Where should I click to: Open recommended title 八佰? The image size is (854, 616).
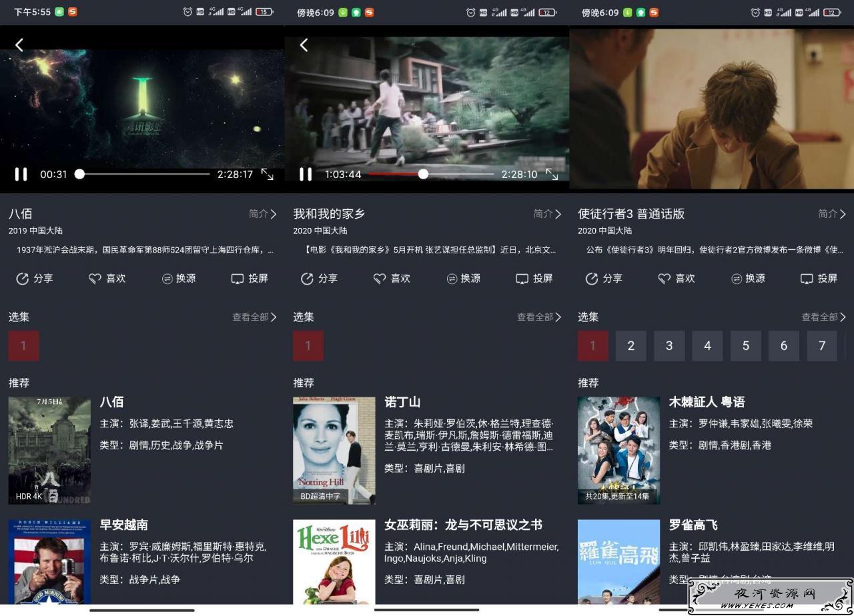coord(111,402)
